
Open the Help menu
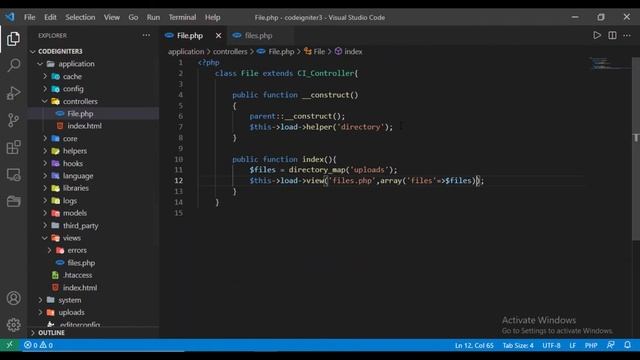pyautogui.click(x=212, y=17)
